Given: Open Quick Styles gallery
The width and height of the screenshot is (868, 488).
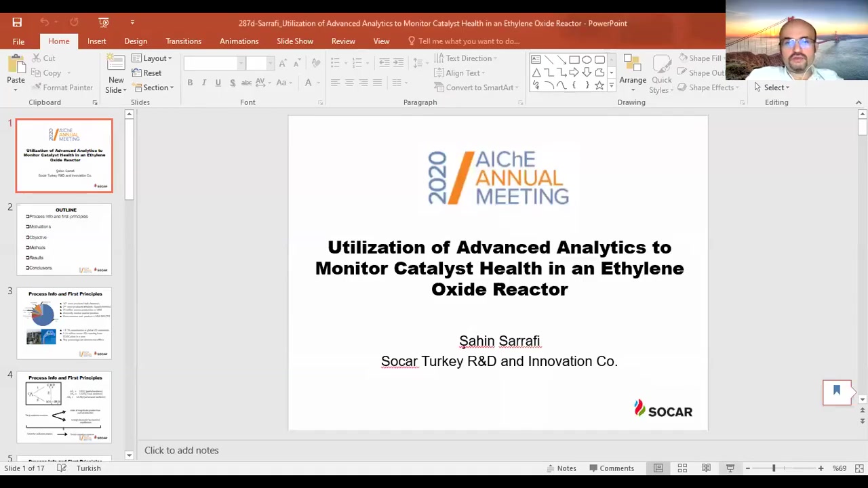Looking at the screenshot, I should coord(661,73).
